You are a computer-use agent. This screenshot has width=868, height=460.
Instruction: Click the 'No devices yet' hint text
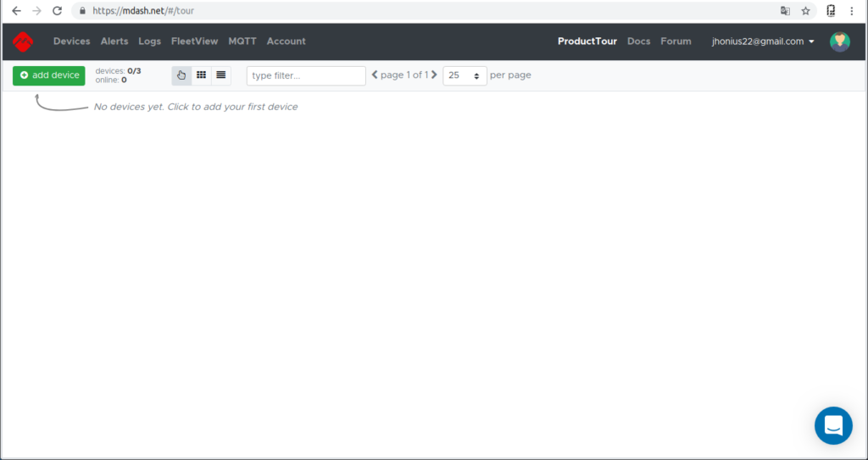coord(196,107)
